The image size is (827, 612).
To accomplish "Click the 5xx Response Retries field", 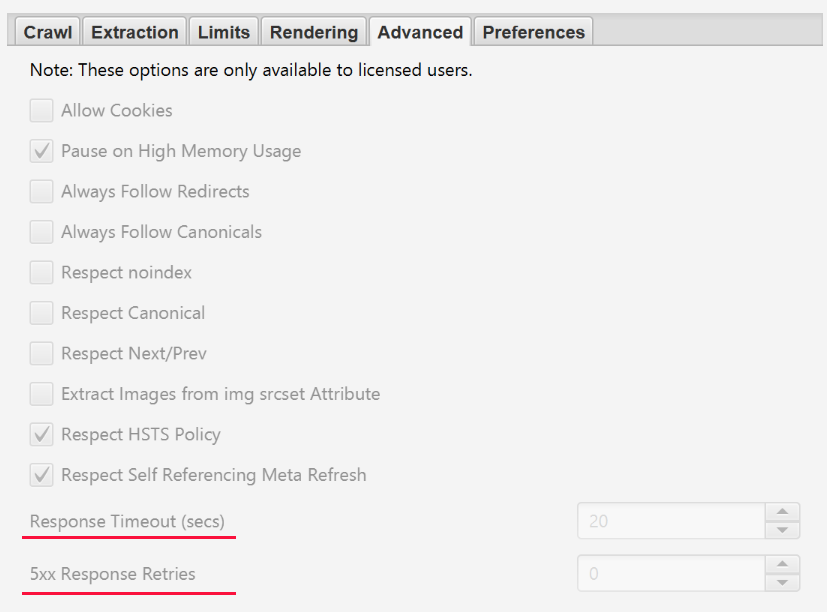I will point(670,574).
